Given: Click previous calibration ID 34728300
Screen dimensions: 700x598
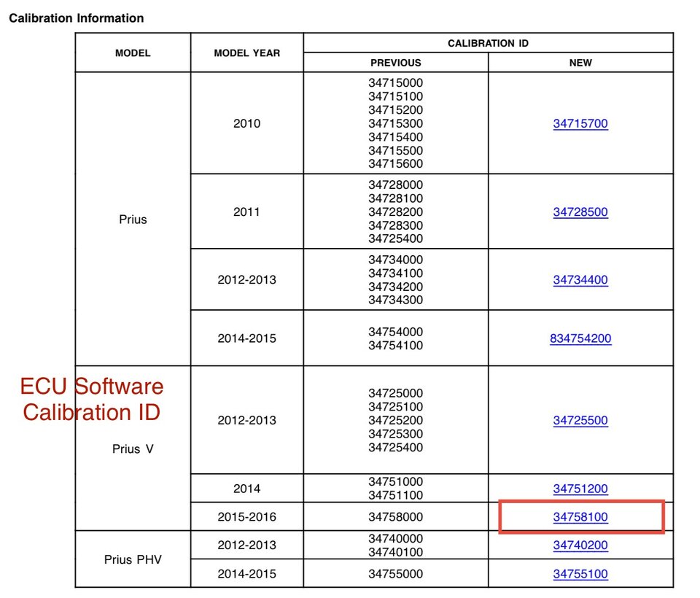Looking at the screenshot, I should pyautogui.click(x=395, y=225).
